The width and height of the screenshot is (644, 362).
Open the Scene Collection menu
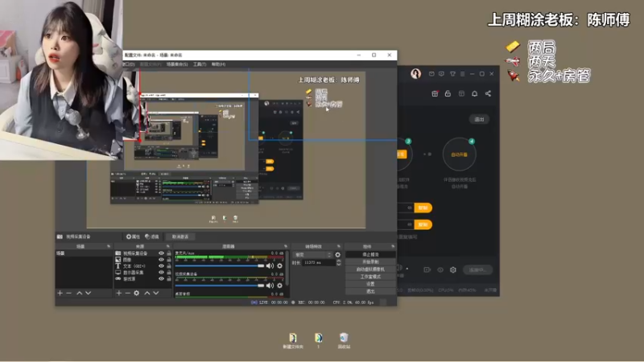[177, 64]
